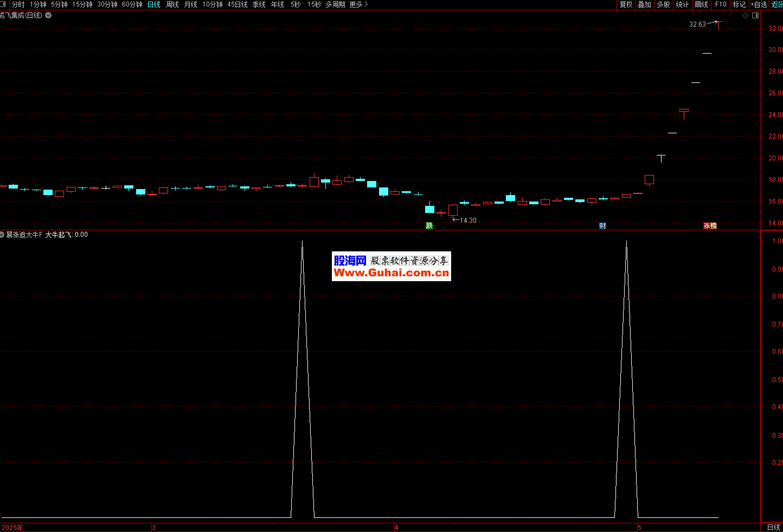Open the 多股 multi-stock view
Viewport: 783px width, 532px height.
coord(663,4)
